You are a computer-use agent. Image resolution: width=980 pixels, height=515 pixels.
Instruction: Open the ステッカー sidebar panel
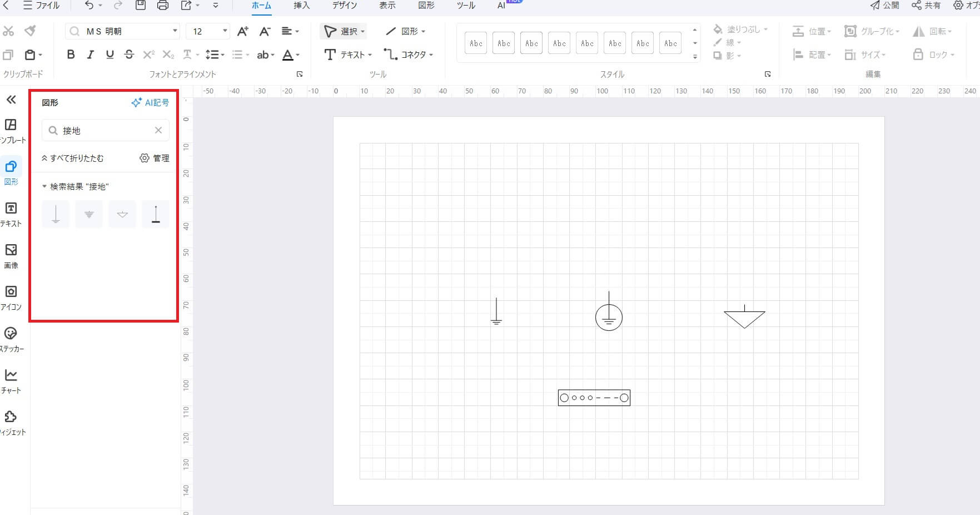click(11, 340)
